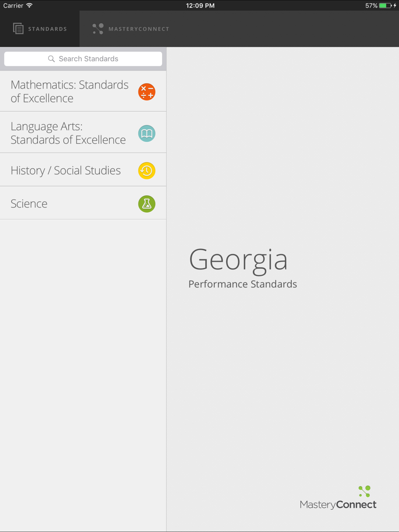Viewport: 399px width, 532px height.
Task: Click the MasteryConnect nodes icon in header
Action: coord(98,29)
